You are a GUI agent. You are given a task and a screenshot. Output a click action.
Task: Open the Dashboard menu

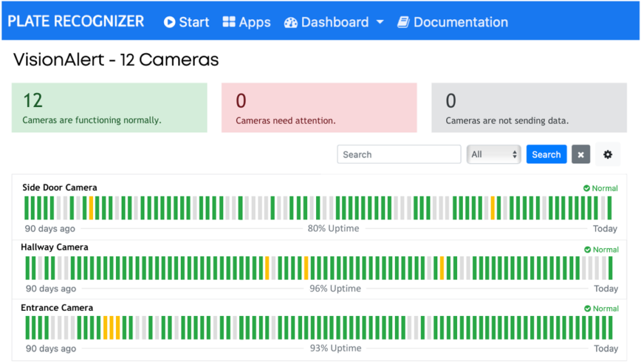(333, 22)
